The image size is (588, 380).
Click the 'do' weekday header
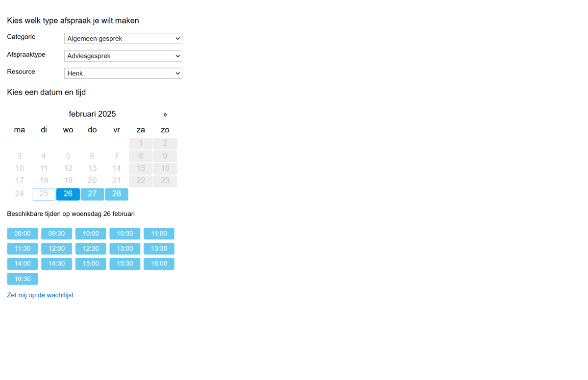click(92, 130)
